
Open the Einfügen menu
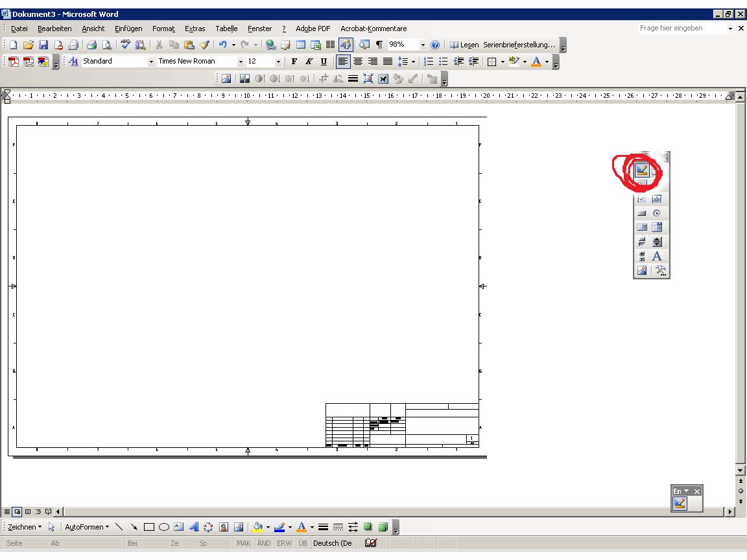click(128, 29)
